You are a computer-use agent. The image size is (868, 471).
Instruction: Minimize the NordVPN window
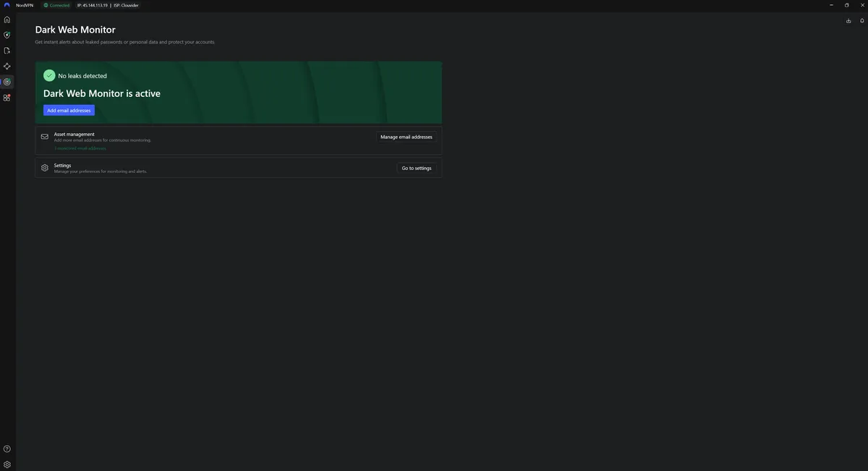click(832, 5)
